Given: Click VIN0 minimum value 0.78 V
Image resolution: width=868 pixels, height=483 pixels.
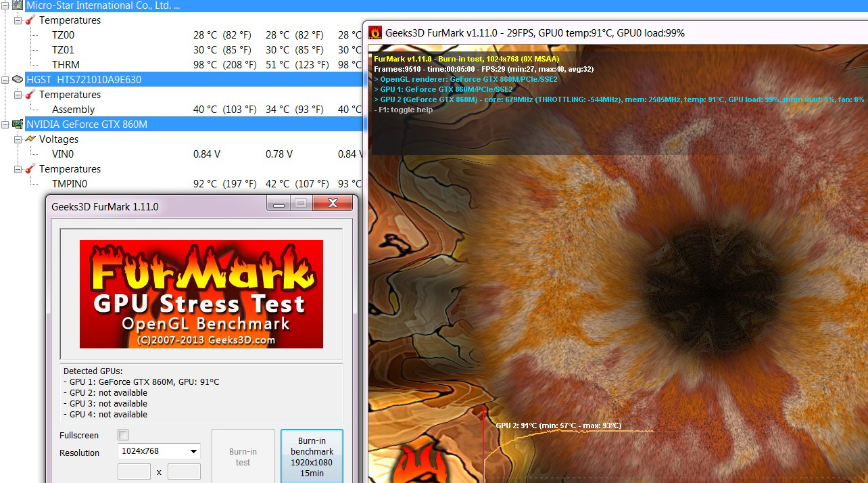Looking at the screenshot, I should (279, 154).
